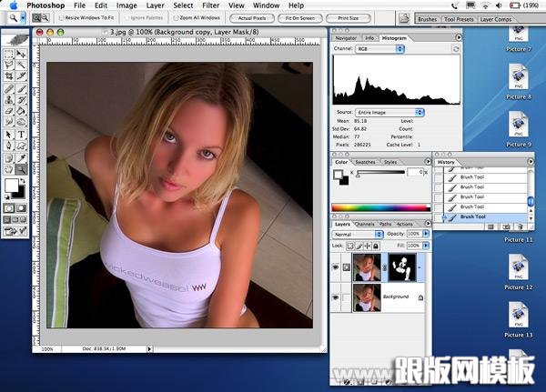546x392 pixels.
Task: Open the Fill slider arrow
Action: pos(426,246)
